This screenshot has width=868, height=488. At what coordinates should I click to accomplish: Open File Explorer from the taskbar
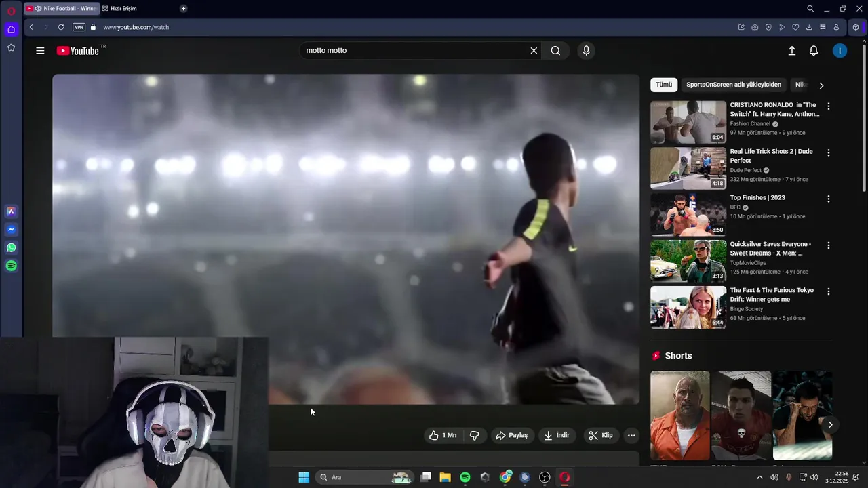pos(445,477)
